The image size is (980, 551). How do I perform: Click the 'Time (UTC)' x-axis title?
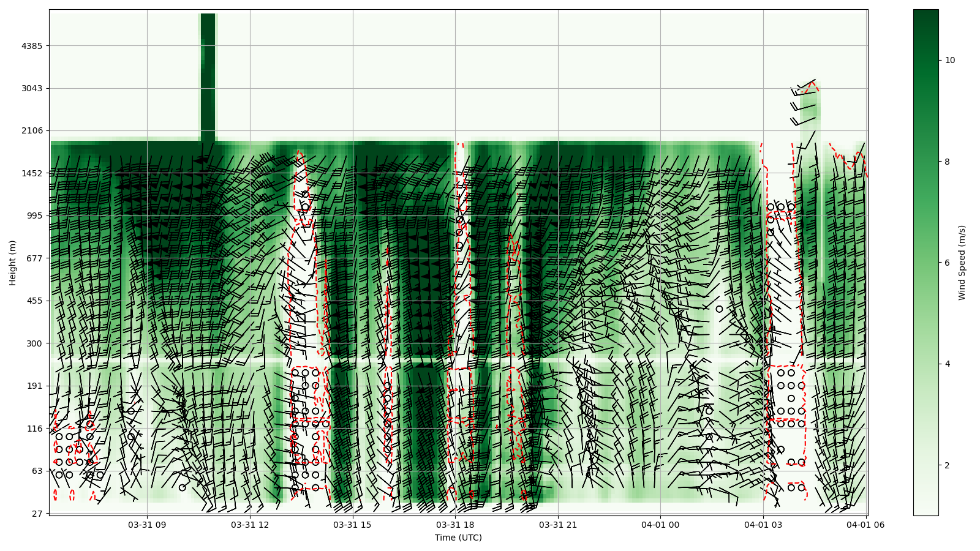click(x=458, y=538)
